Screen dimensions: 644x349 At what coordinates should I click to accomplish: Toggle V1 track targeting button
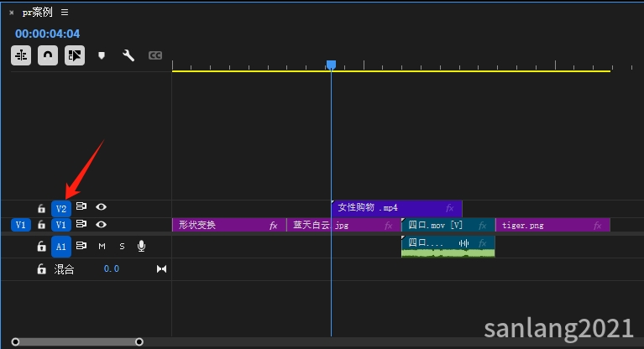[x=61, y=225]
